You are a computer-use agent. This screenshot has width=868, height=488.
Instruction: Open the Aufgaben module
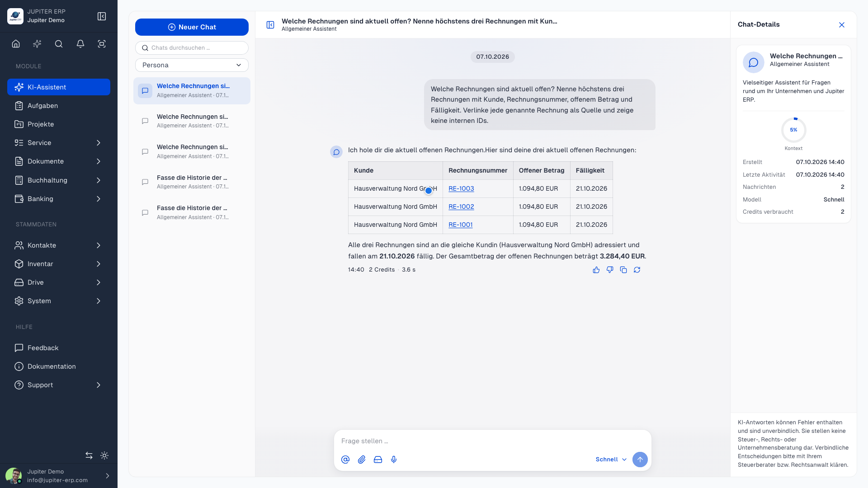(59, 106)
